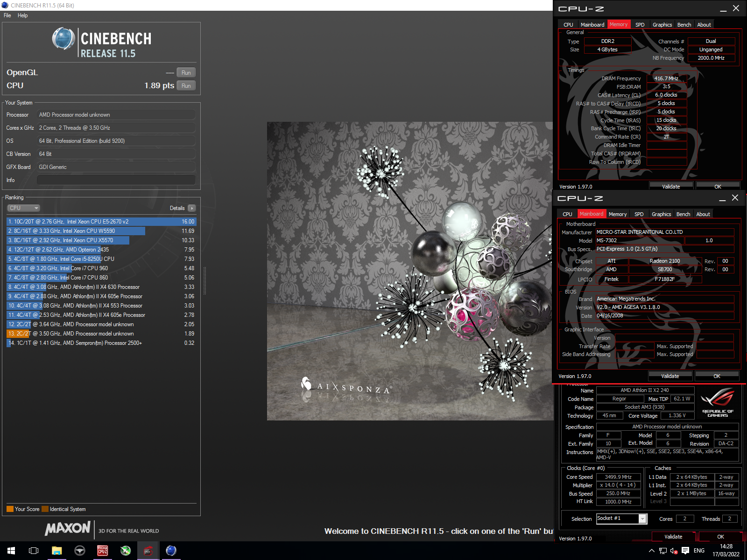Viewport: 747px width, 560px height.
Task: Switch to CPU tab in top CPU-Z window
Action: (568, 25)
